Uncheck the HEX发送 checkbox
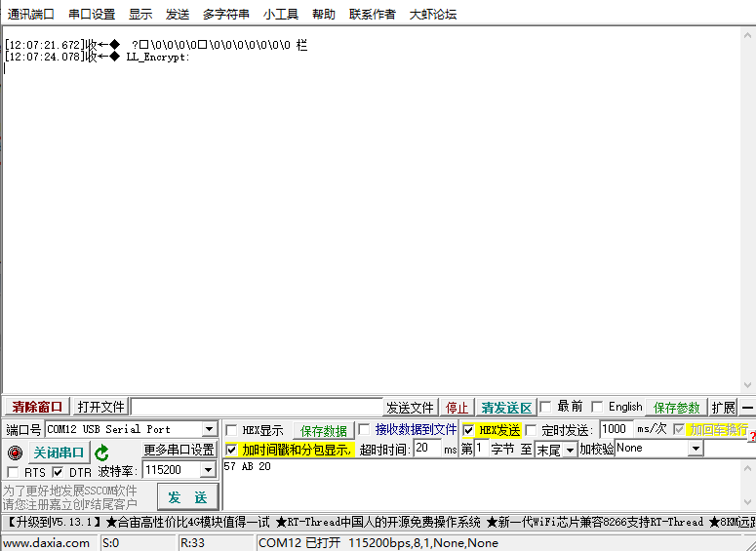The width and height of the screenshot is (756, 551). coord(469,430)
